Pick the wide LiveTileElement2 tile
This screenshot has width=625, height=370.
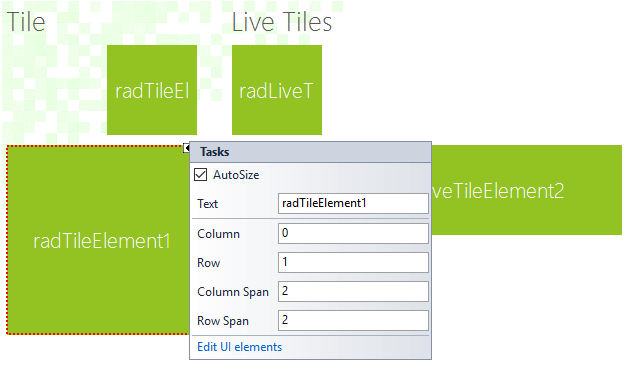(x=527, y=190)
